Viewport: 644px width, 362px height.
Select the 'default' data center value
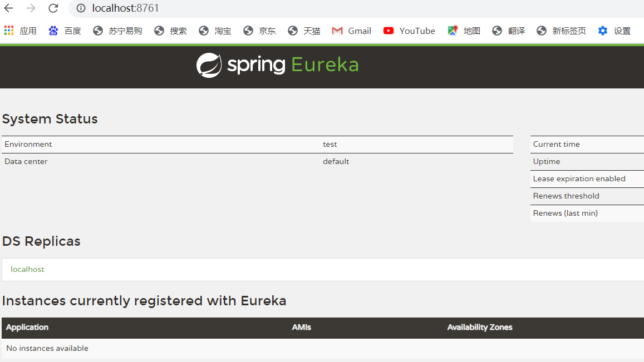click(x=336, y=161)
